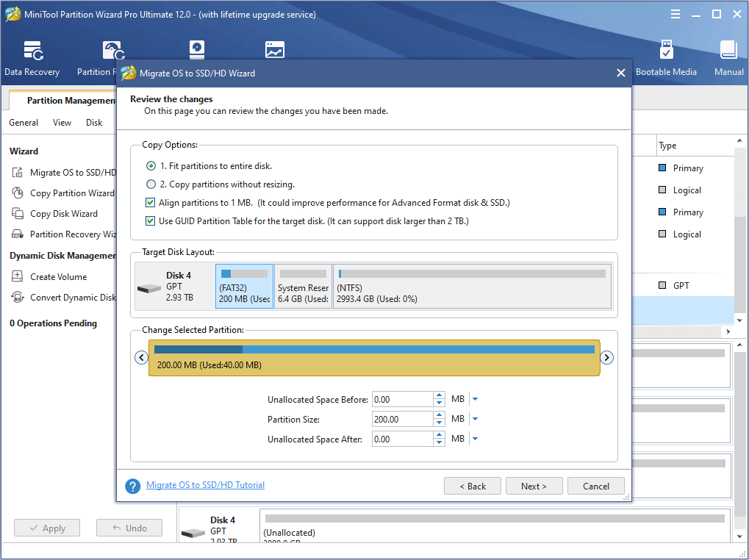Click the MiniTool app logo in title bar

click(x=12, y=14)
